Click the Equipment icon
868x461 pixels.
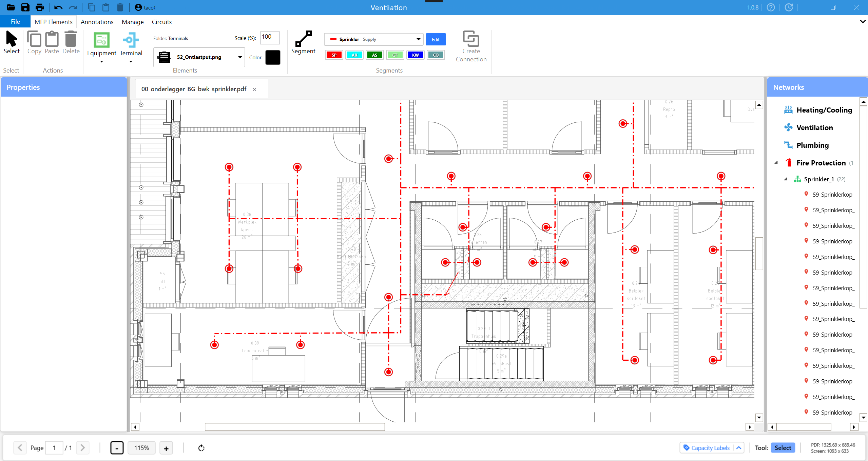click(x=101, y=41)
